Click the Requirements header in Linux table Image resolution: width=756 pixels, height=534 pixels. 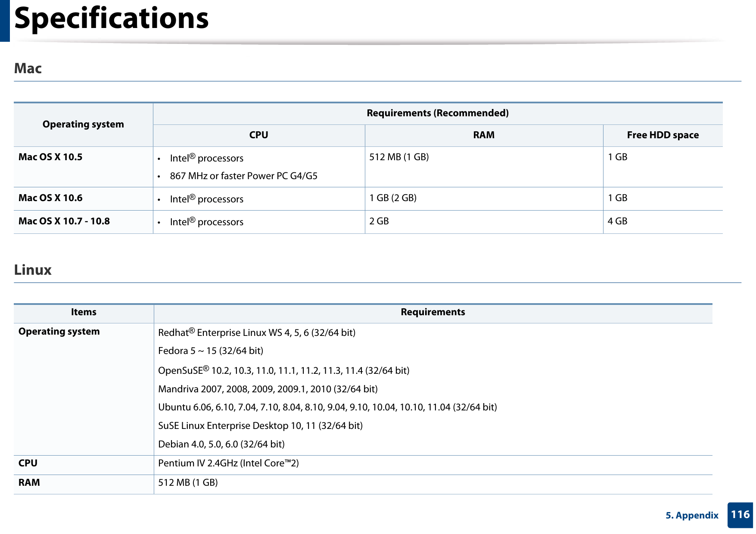[x=433, y=312]
